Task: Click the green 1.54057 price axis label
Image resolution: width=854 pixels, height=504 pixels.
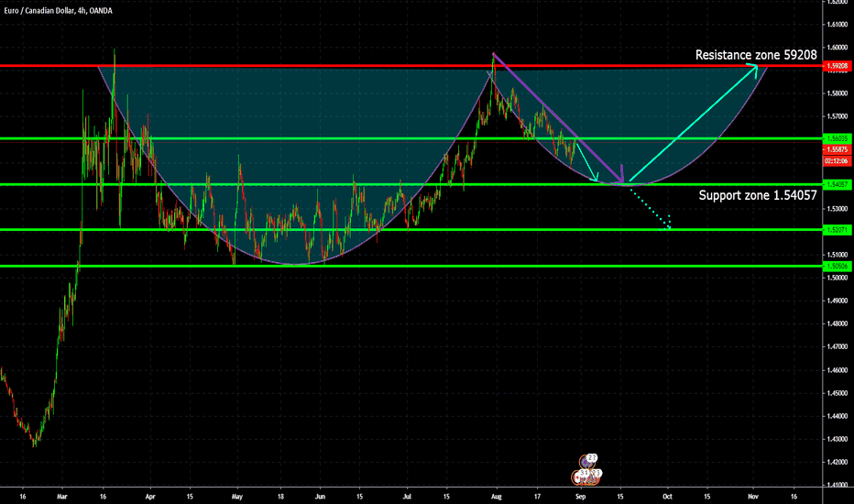Action: pyautogui.click(x=838, y=185)
